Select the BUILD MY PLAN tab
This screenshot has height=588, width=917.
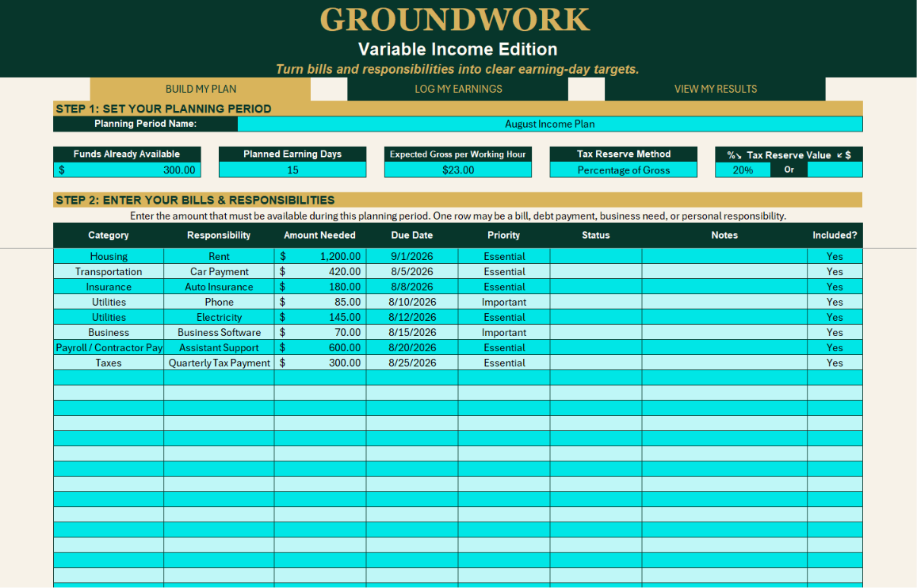coord(201,89)
